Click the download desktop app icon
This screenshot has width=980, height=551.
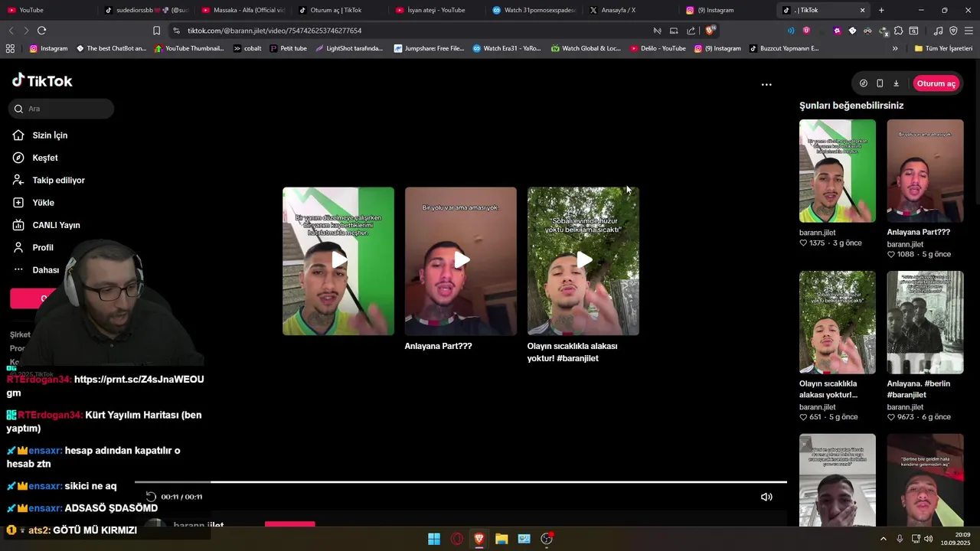(896, 83)
